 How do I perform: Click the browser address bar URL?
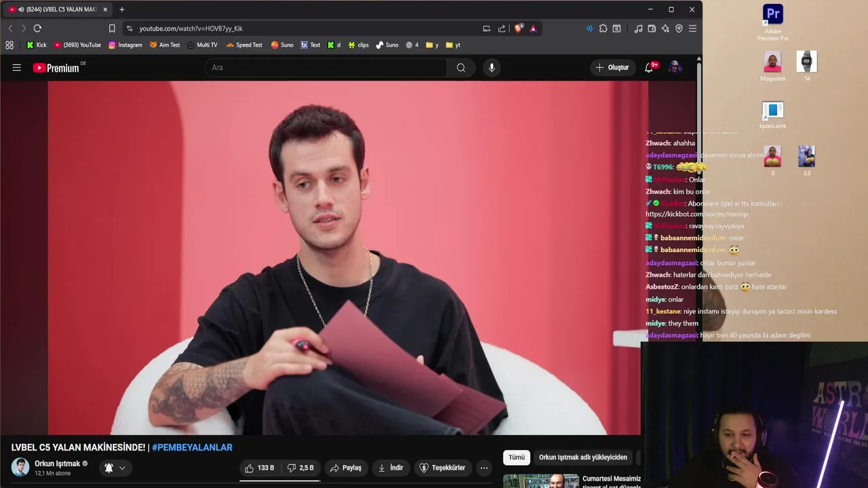point(191,28)
